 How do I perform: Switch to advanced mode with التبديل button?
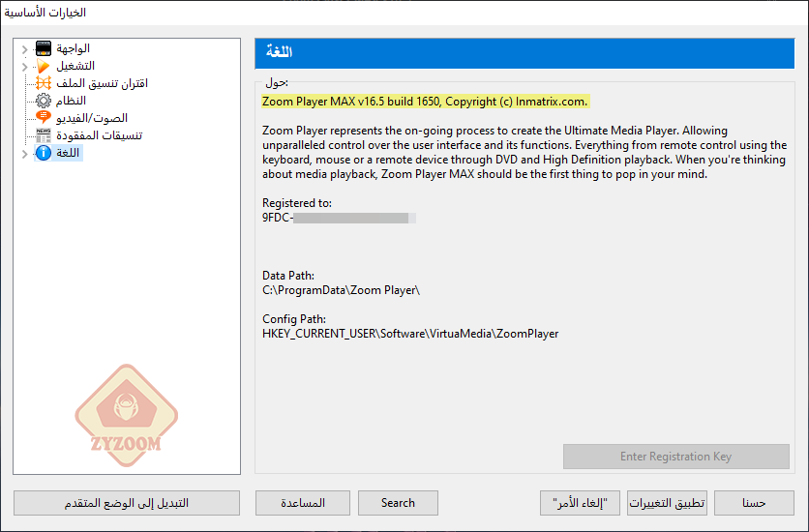(127, 503)
